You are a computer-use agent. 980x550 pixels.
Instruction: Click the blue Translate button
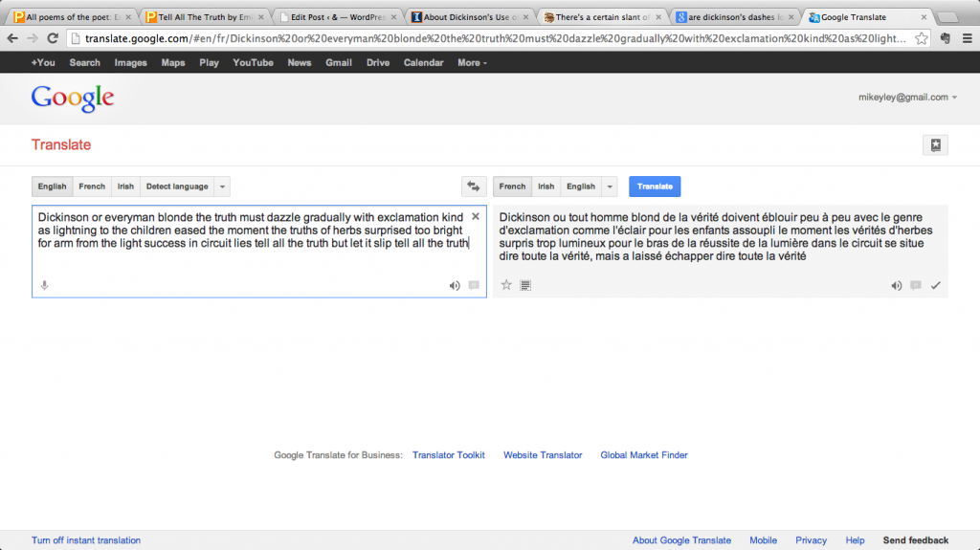pyautogui.click(x=655, y=187)
